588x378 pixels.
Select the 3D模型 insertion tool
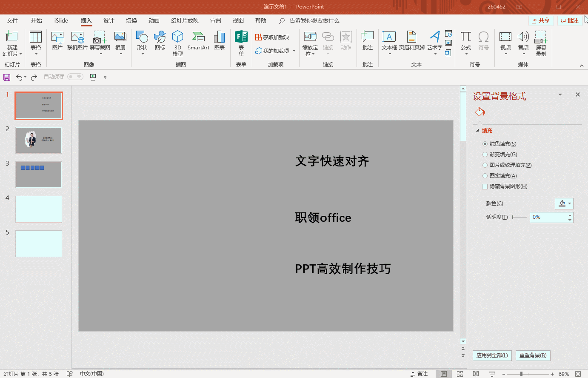coord(177,43)
